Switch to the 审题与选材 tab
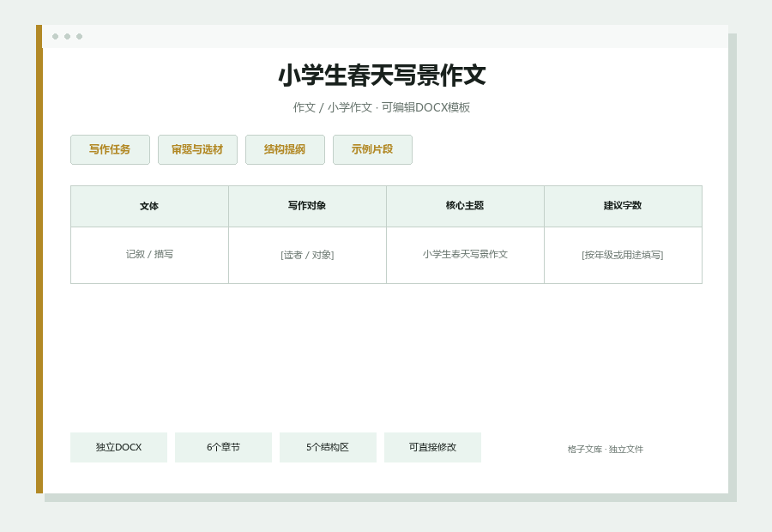Image resolution: width=772 pixels, height=532 pixels. click(x=197, y=150)
